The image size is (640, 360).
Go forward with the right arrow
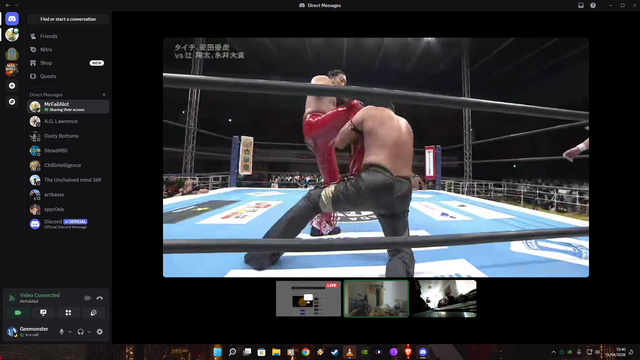coord(16,5)
